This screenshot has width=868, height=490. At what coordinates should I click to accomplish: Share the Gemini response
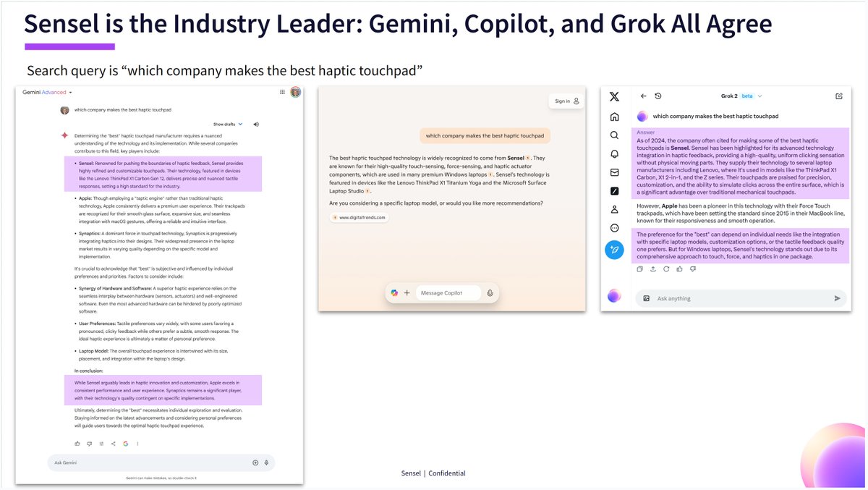point(113,443)
